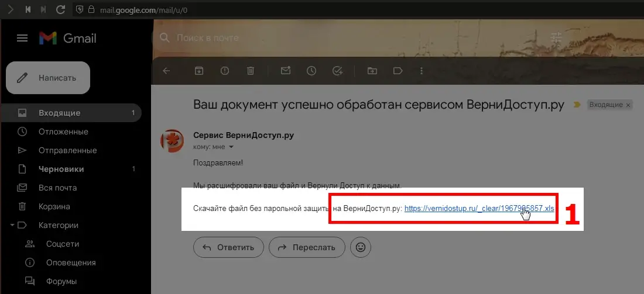Click the search magnifier icon

click(x=165, y=38)
